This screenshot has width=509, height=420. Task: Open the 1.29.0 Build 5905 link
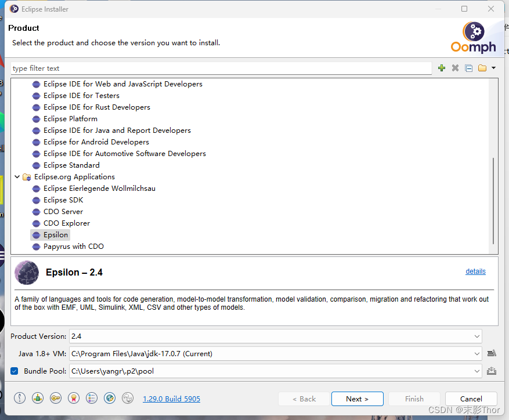pos(171,399)
